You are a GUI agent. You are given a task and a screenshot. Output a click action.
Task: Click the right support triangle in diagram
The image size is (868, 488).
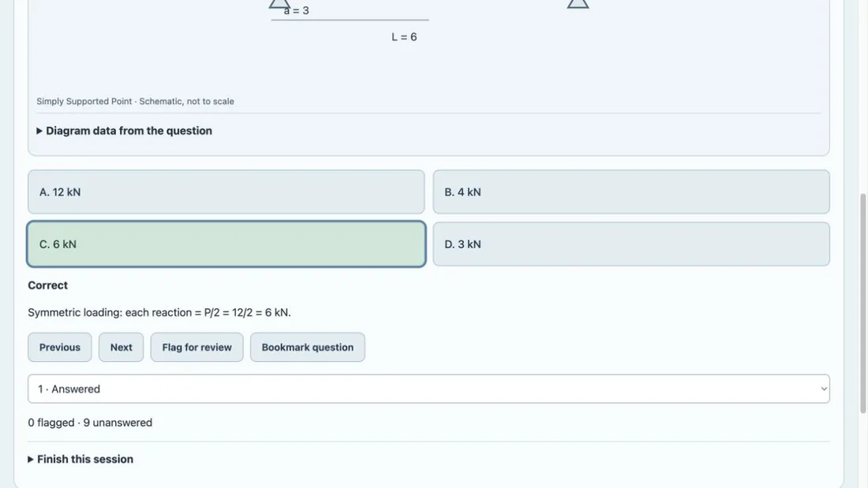tap(578, 3)
